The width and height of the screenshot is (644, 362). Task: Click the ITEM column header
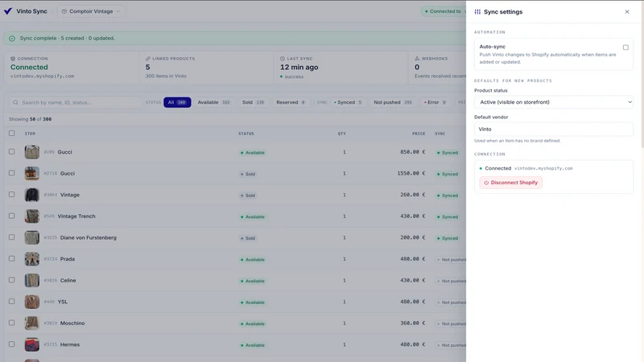point(30,134)
